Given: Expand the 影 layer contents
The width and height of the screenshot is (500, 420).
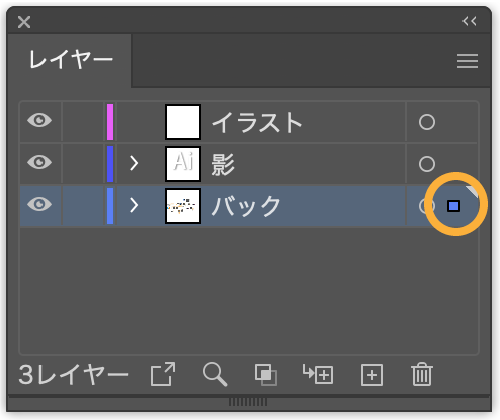Looking at the screenshot, I should pos(134,163).
